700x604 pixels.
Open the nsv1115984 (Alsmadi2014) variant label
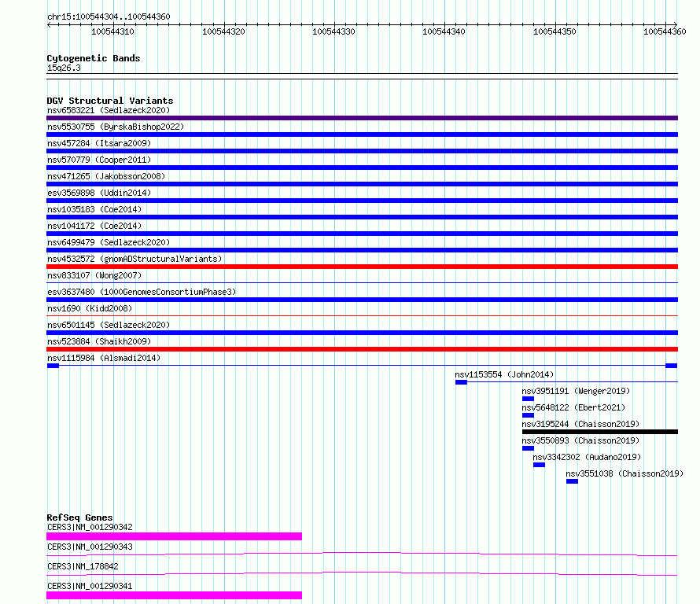pos(103,358)
